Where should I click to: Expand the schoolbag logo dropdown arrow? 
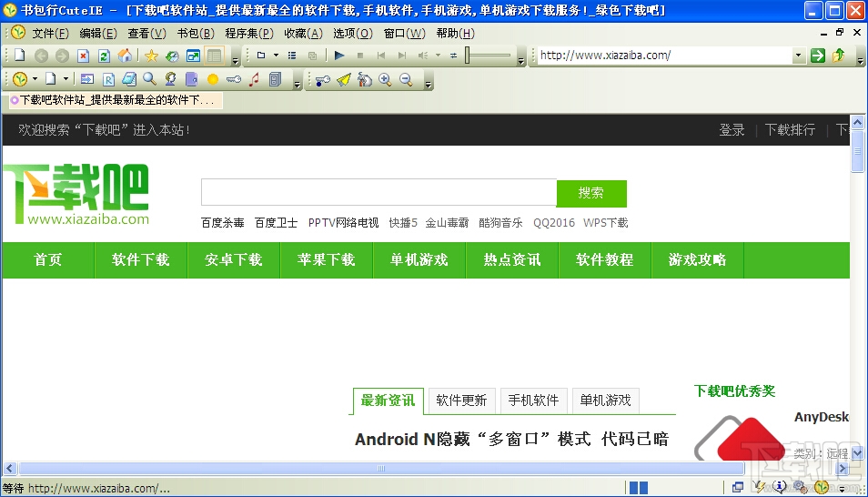point(35,79)
